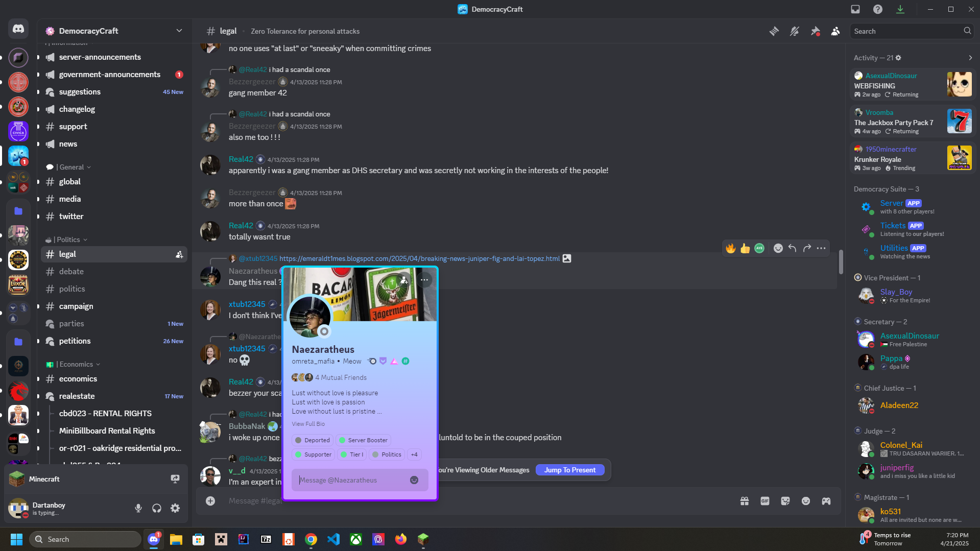Screen dimensions: 980x551
Task: Collapse the Economics channel category
Action: (76, 364)
